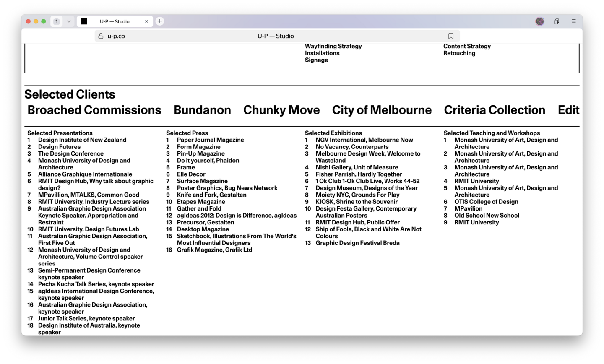604x364 pixels.
Task: Click the City of Melbourne client name
Action: [x=382, y=110]
